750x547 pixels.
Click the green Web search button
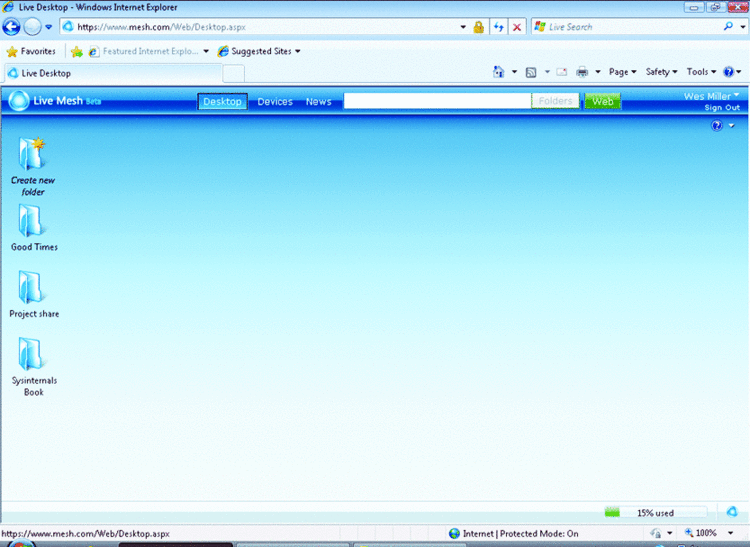[603, 101]
